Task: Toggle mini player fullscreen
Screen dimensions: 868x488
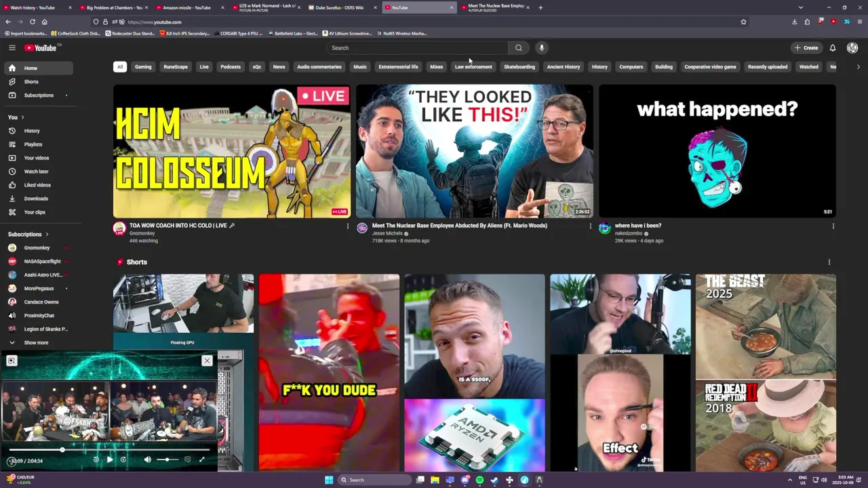Action: point(201,460)
